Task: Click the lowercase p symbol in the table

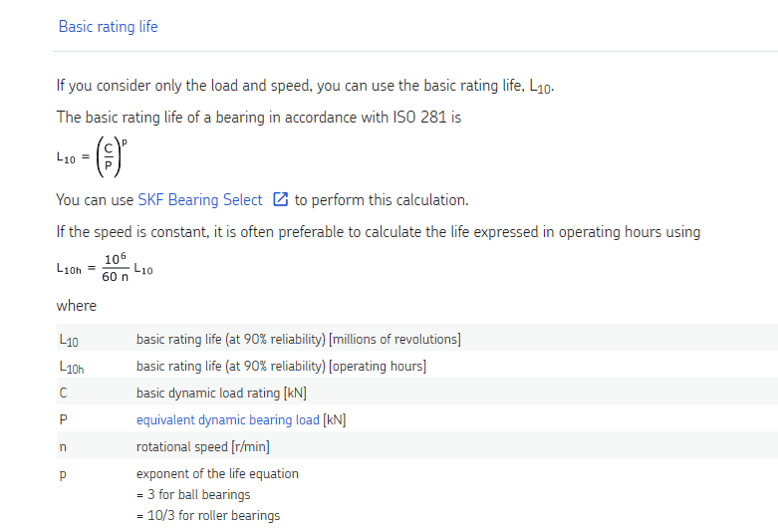Action: point(64,474)
